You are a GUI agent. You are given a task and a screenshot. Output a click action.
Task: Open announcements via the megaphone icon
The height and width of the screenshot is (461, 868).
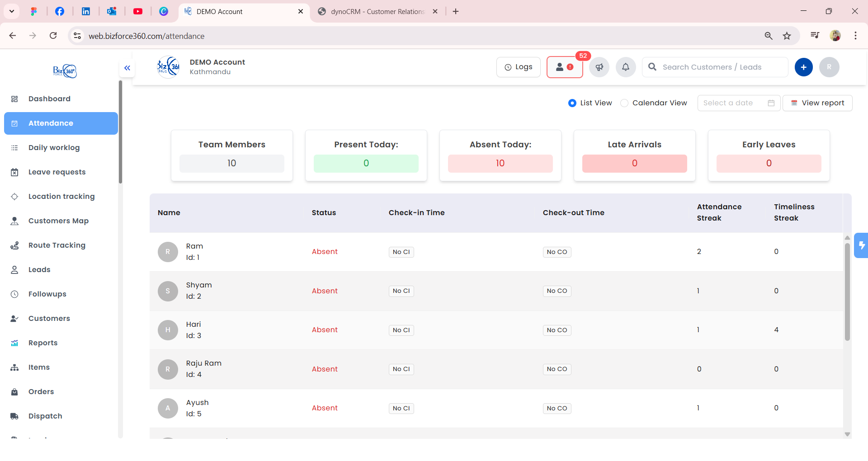(x=599, y=67)
